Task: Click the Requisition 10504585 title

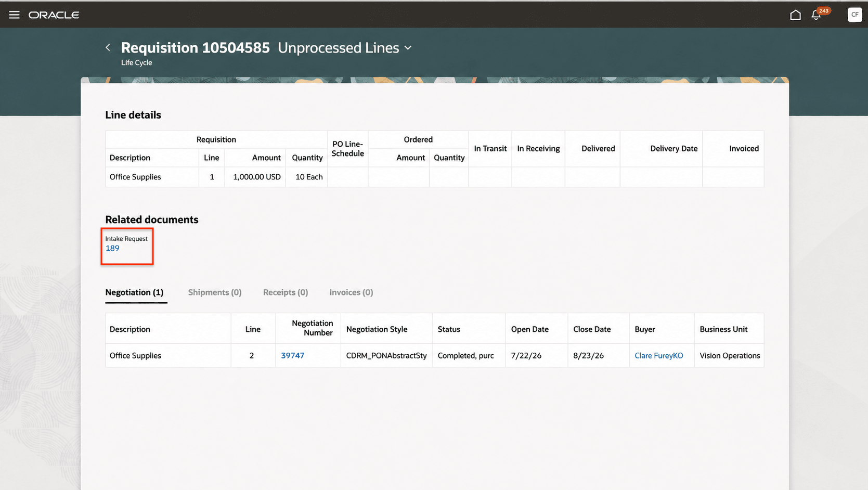Action: tap(196, 48)
